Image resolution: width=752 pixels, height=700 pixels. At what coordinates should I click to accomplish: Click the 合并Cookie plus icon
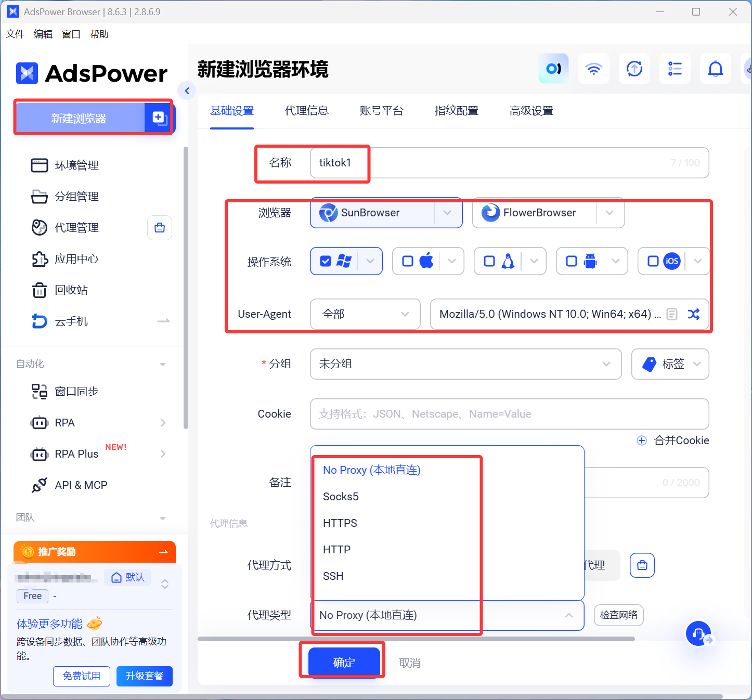click(x=642, y=440)
